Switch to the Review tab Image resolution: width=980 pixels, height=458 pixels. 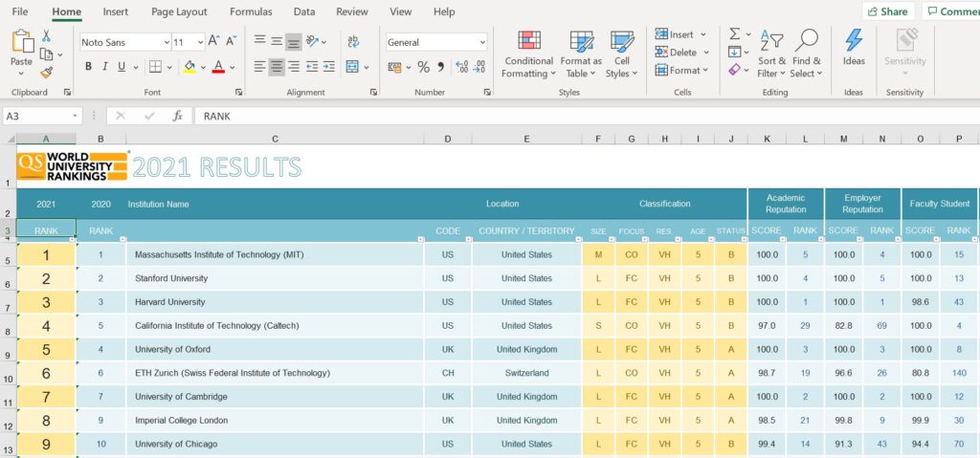[352, 11]
